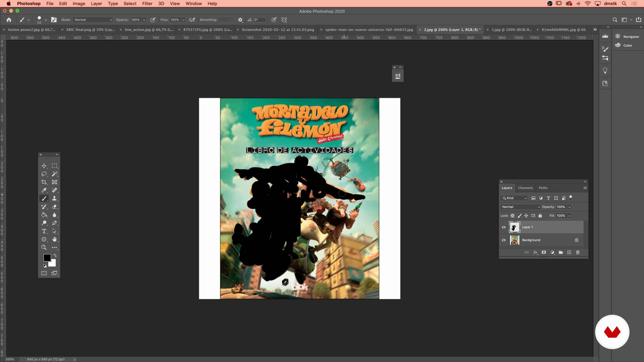This screenshot has width=644, height=362.
Task: Hide Layer 1 using its eye icon
Action: [503, 227]
